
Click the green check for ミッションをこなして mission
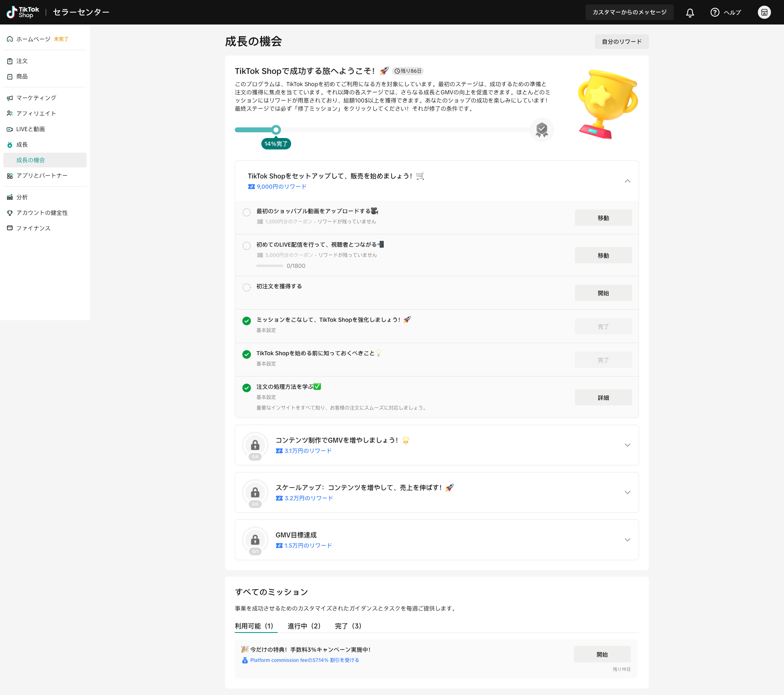(247, 321)
